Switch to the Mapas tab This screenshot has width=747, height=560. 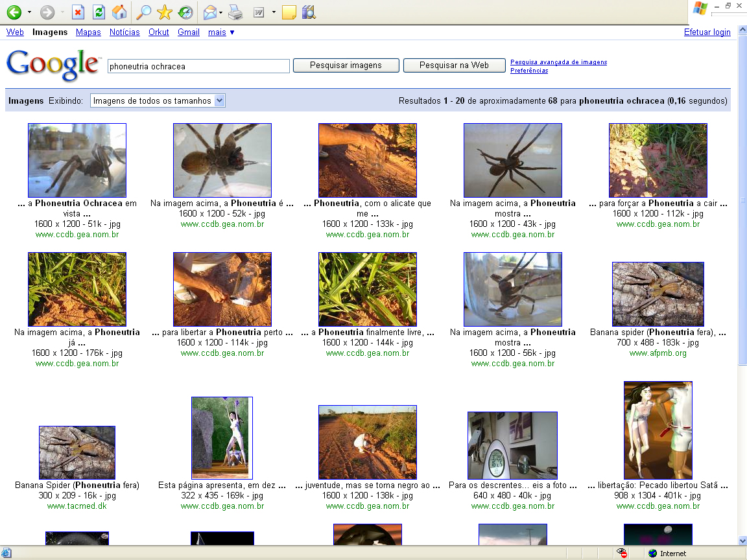tap(88, 32)
